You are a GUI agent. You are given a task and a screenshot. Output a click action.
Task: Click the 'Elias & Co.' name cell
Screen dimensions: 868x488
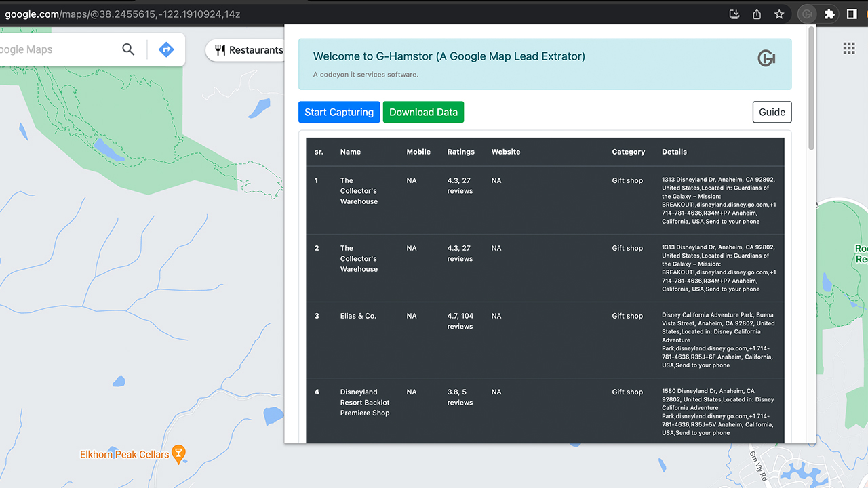click(x=358, y=316)
